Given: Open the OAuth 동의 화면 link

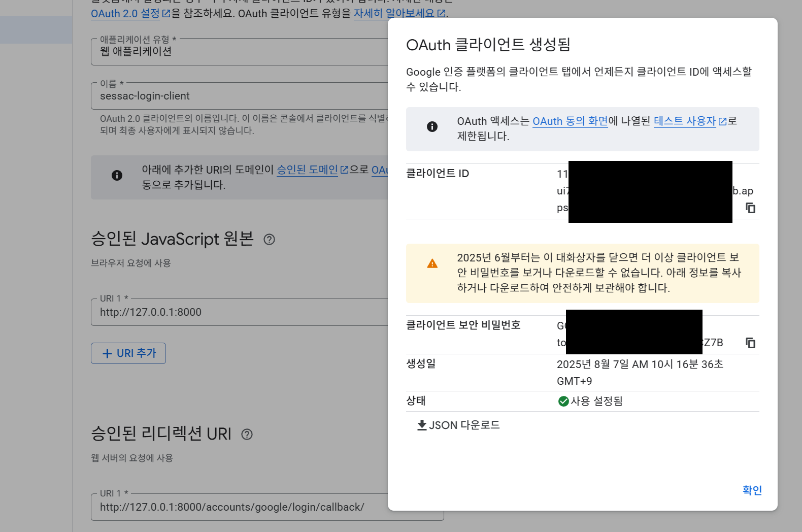Looking at the screenshot, I should (570, 121).
